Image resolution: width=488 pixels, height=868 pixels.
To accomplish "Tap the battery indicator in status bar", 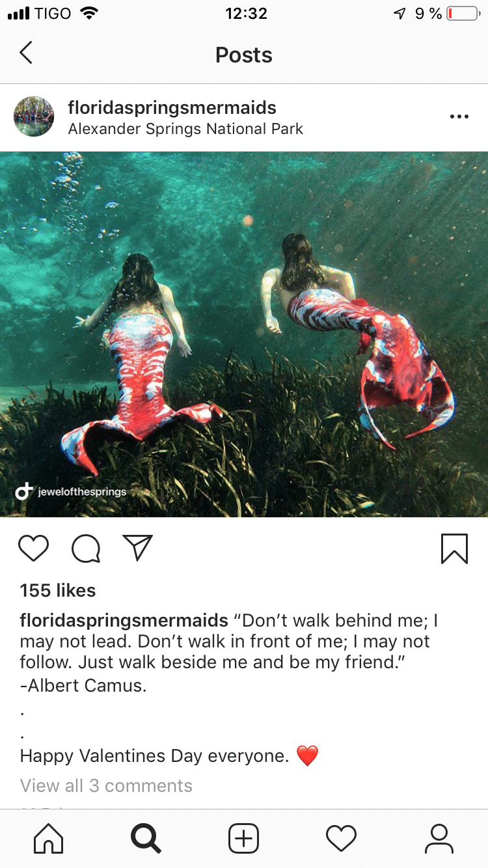I will coord(462,14).
